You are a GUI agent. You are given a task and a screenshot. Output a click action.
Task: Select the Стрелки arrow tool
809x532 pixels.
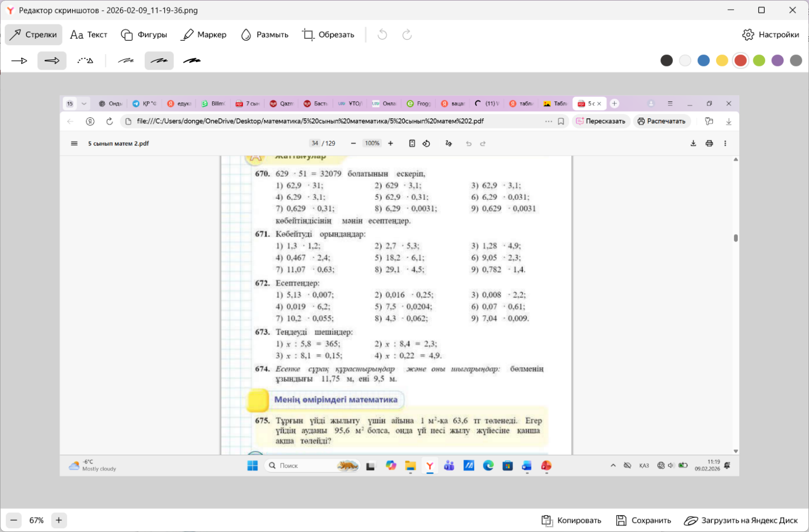33,35
